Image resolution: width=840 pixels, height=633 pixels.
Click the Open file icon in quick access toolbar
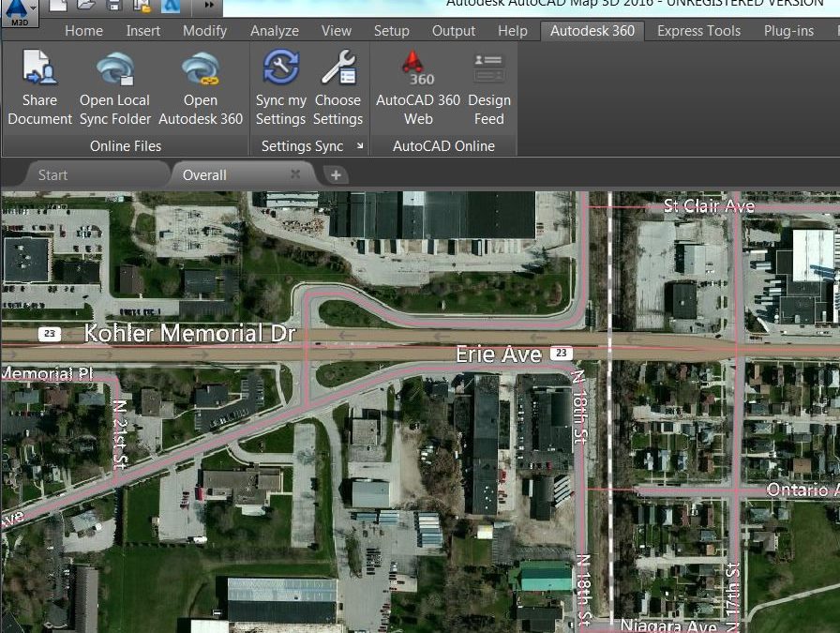[x=85, y=6]
